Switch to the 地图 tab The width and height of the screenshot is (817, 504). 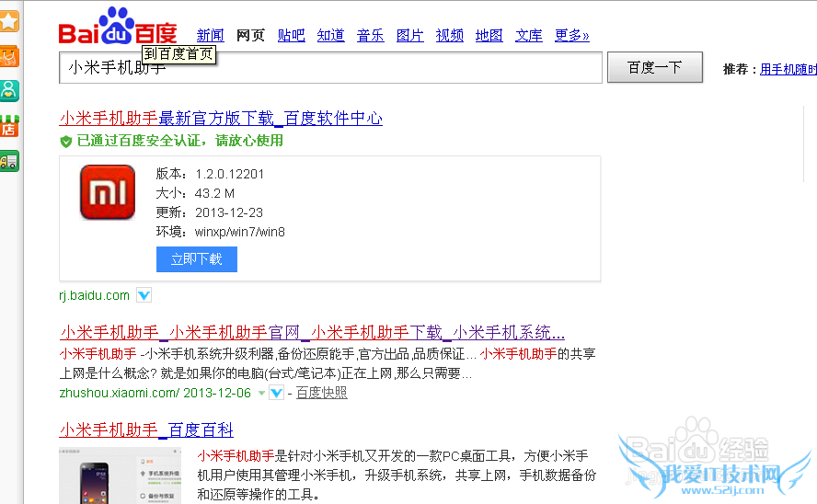coord(489,35)
